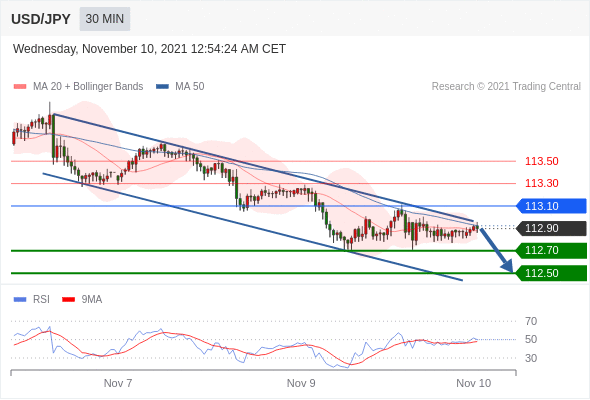Click the RSI 70 level label
590x400 pixels.
(531, 321)
